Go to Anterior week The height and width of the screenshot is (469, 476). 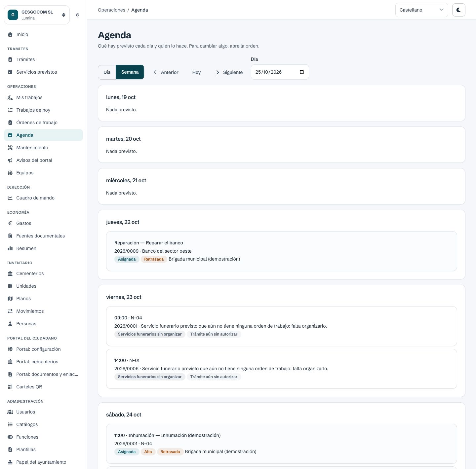click(x=166, y=72)
